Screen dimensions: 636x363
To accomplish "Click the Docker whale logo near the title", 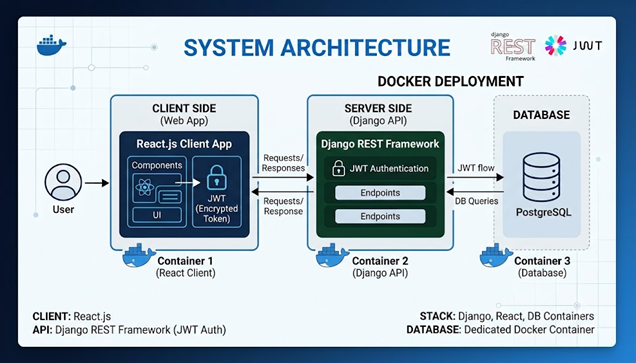I will 51,45.
